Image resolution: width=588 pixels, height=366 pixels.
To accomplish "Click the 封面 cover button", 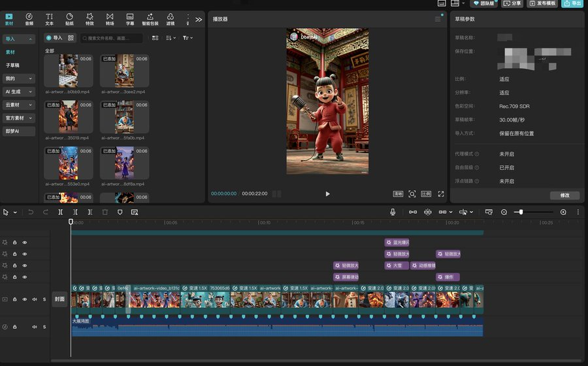I will pos(59,299).
